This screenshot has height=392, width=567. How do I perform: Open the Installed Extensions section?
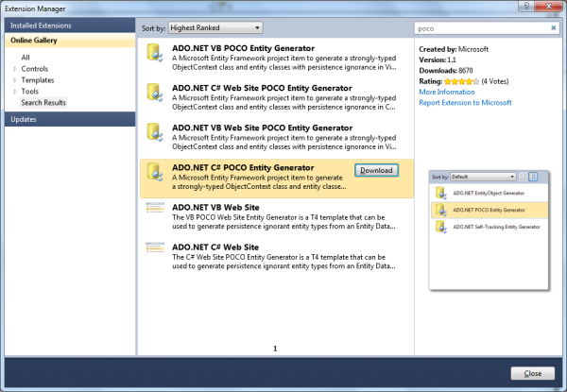click(x=70, y=26)
